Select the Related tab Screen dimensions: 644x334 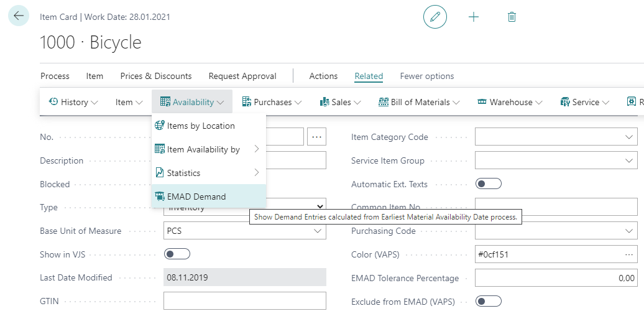(x=369, y=76)
